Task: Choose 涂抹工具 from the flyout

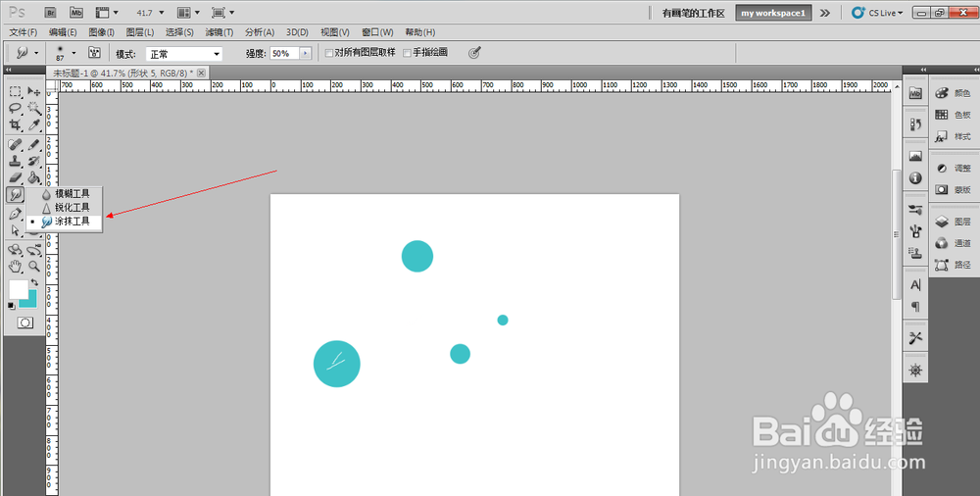Action: (x=65, y=222)
